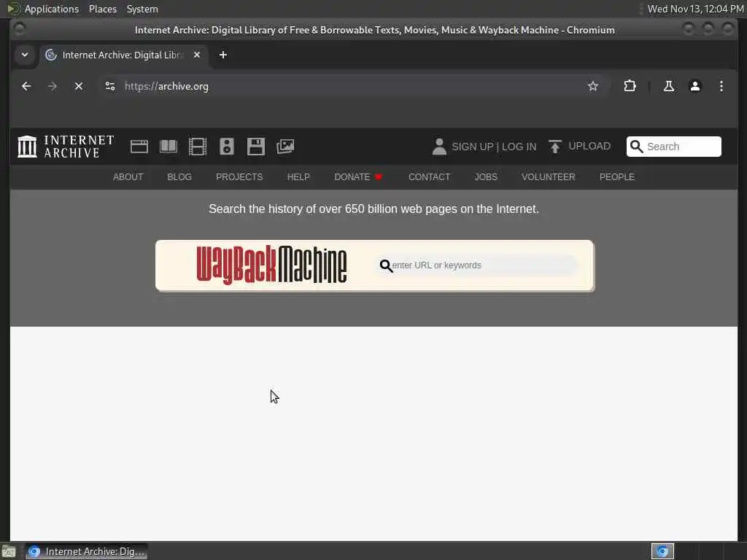Open the Extensions puzzle icon
Viewport: 747px width, 560px height.
point(630,86)
